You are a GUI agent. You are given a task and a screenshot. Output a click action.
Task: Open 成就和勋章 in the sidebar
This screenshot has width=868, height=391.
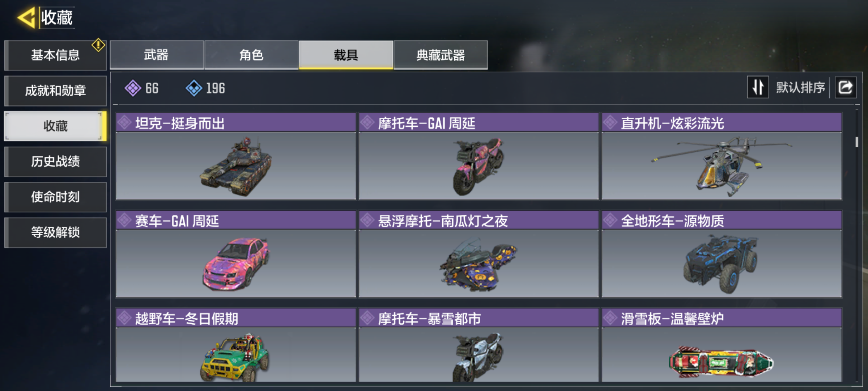point(55,91)
